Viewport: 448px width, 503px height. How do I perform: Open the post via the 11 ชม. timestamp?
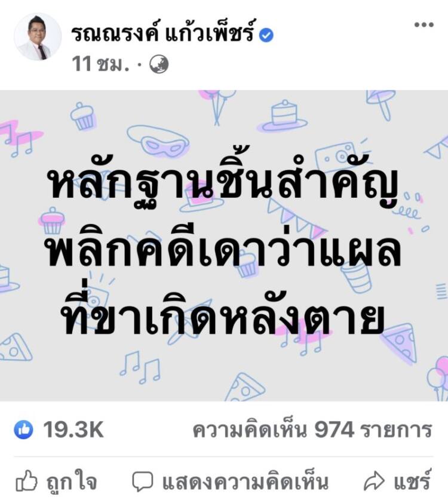[x=100, y=64]
